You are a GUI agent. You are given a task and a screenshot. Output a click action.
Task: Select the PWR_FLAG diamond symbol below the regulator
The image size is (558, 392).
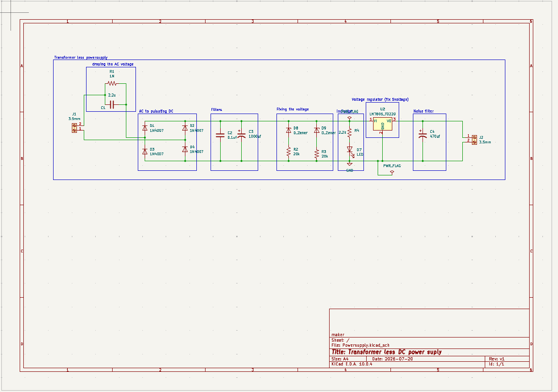[392, 172]
